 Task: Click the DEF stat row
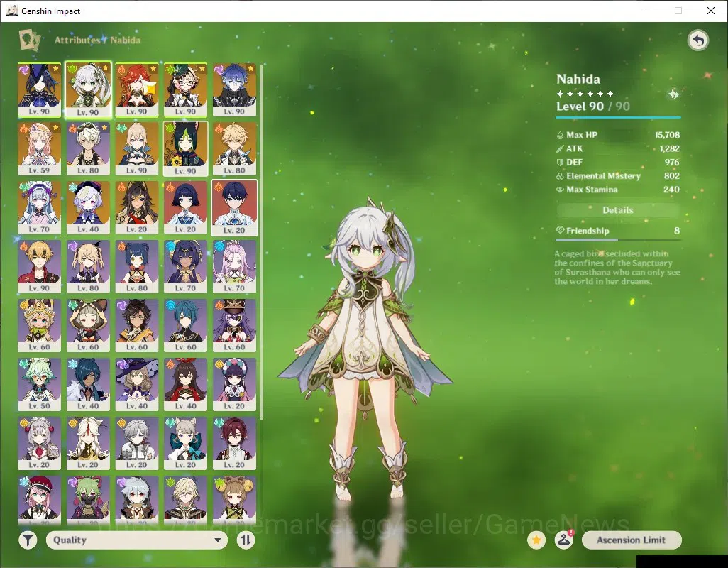[x=618, y=162]
